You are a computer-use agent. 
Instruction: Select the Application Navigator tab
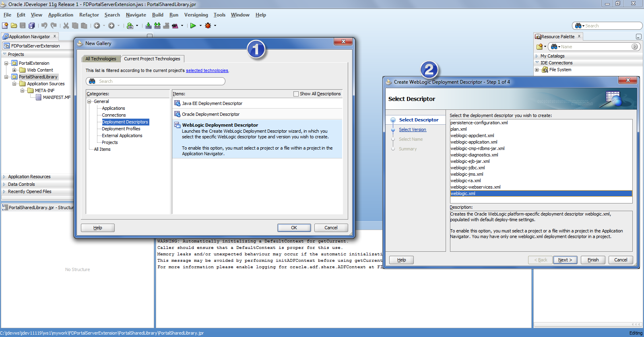(x=29, y=37)
